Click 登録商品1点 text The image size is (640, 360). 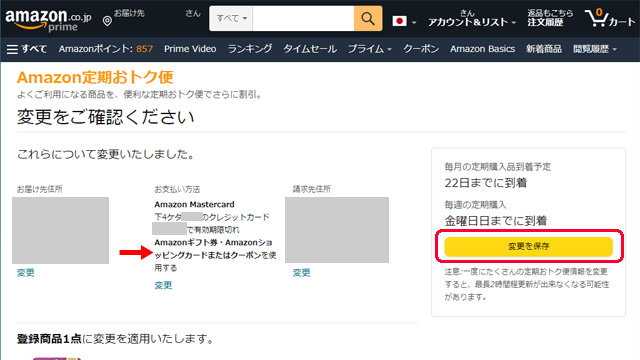(x=49, y=339)
